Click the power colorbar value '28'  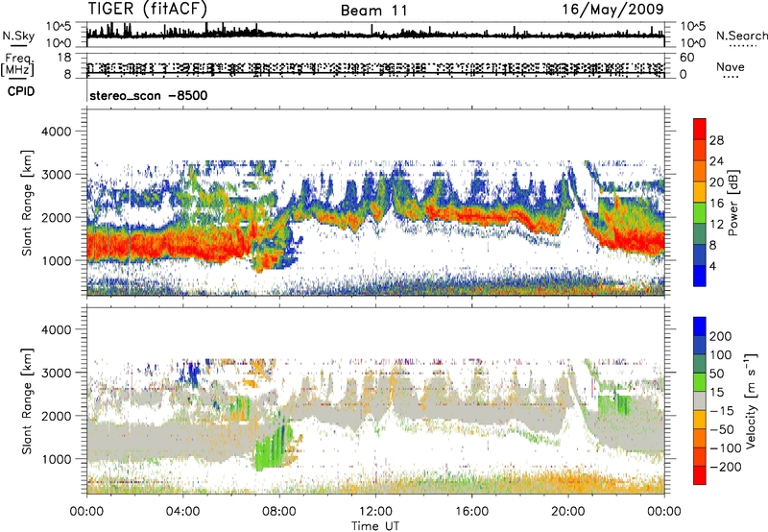(716, 140)
